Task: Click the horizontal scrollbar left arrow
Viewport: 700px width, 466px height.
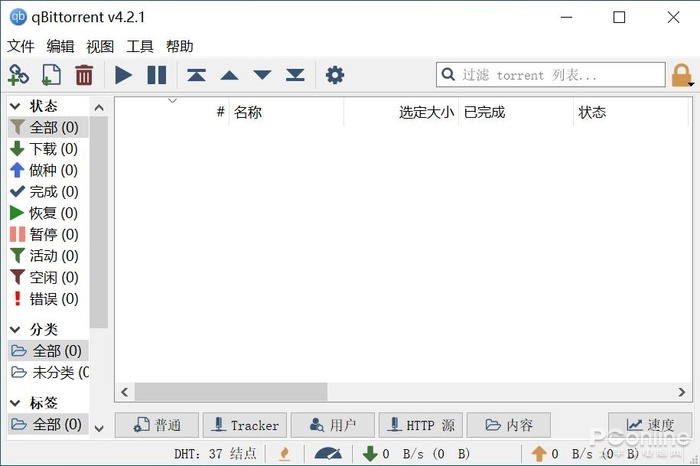Action: point(125,392)
